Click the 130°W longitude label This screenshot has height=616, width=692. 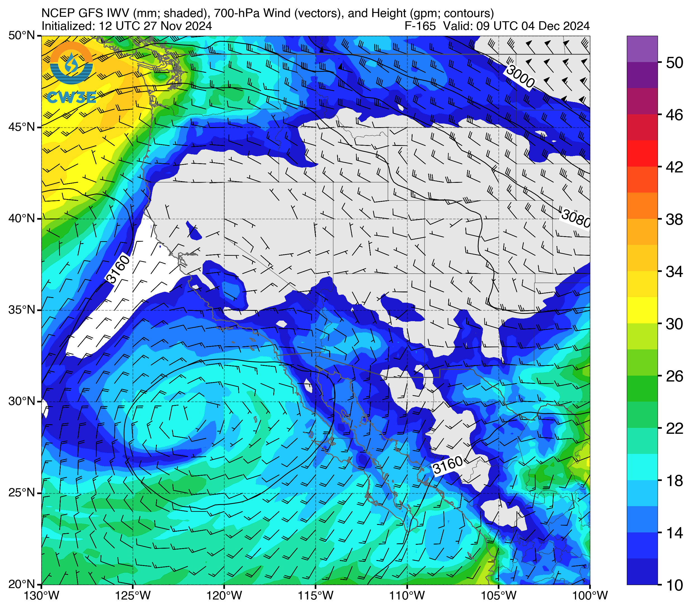pyautogui.click(x=41, y=595)
